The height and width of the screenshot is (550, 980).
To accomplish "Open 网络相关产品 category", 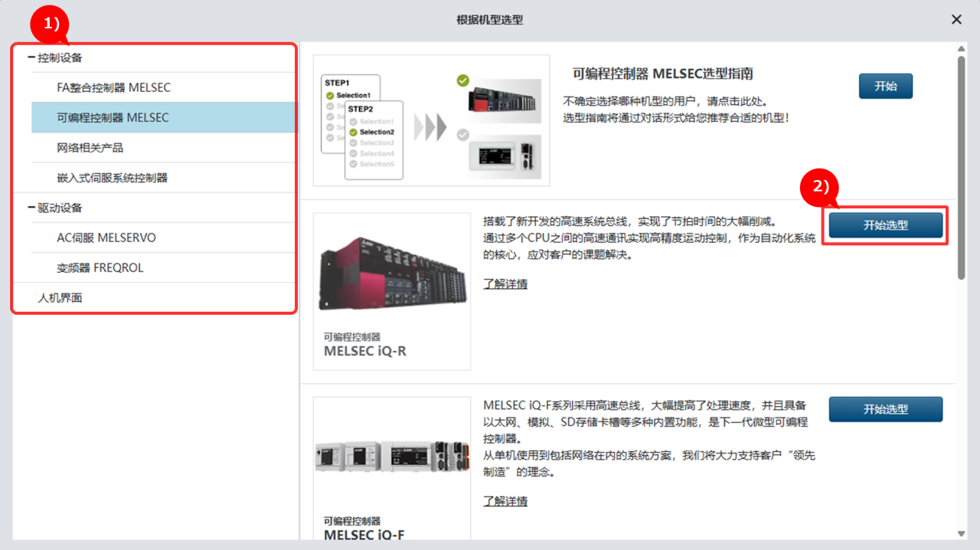I will click(x=90, y=148).
